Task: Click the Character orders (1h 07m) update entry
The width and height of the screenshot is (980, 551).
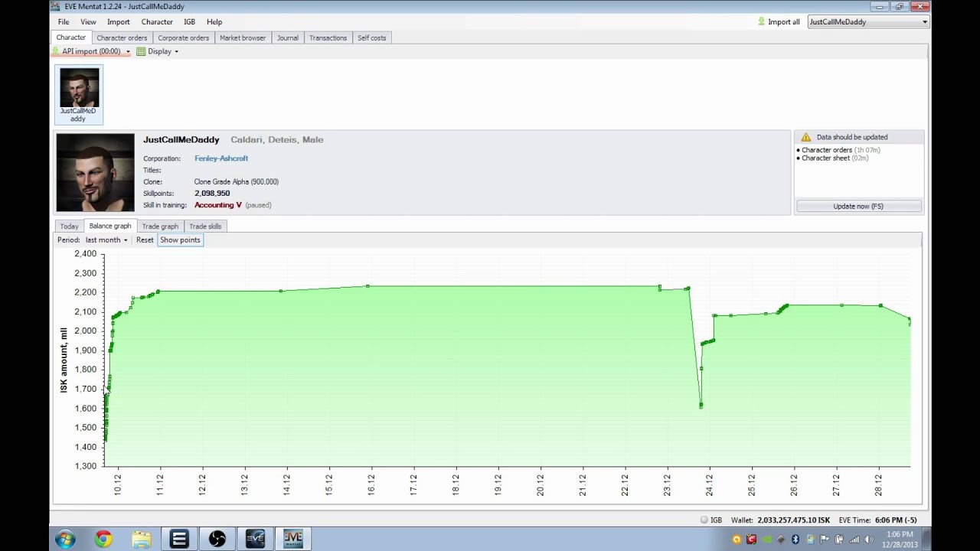Action: tap(840, 150)
